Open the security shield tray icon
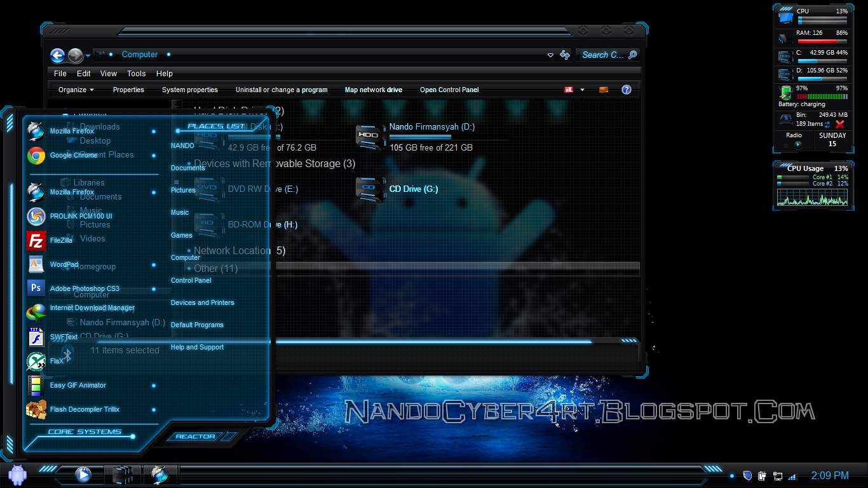868x488 pixels. coord(747,475)
